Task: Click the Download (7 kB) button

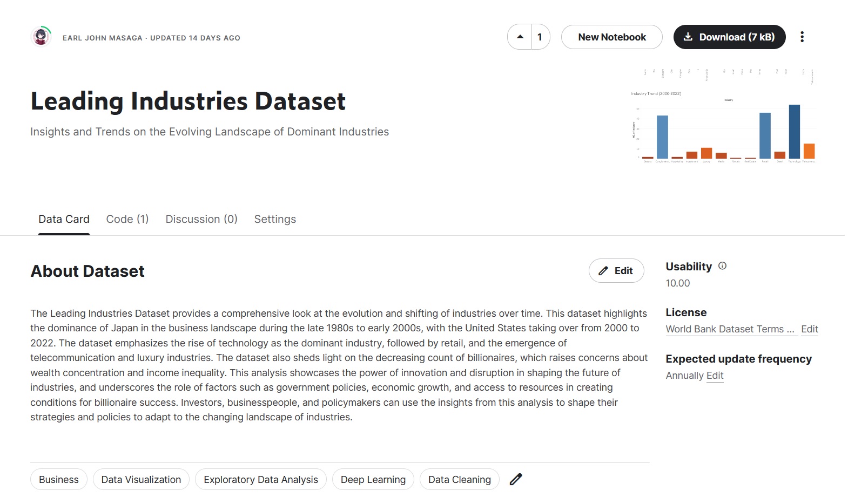Action: click(729, 37)
